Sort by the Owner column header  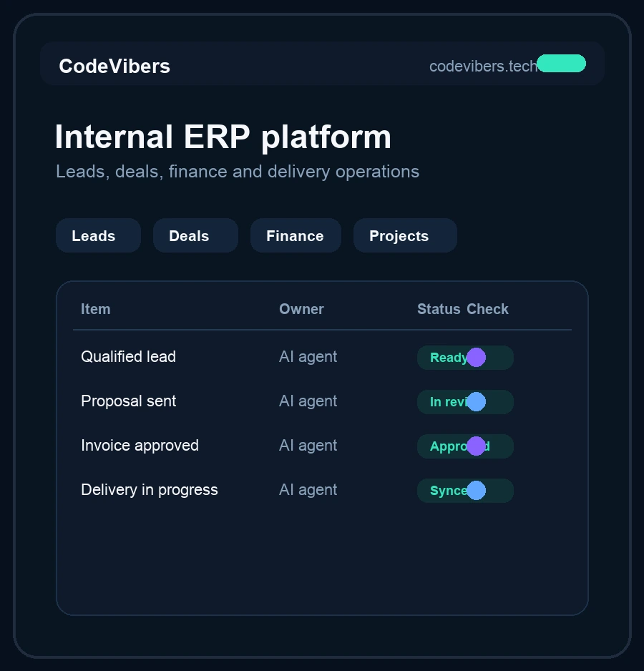coord(301,309)
